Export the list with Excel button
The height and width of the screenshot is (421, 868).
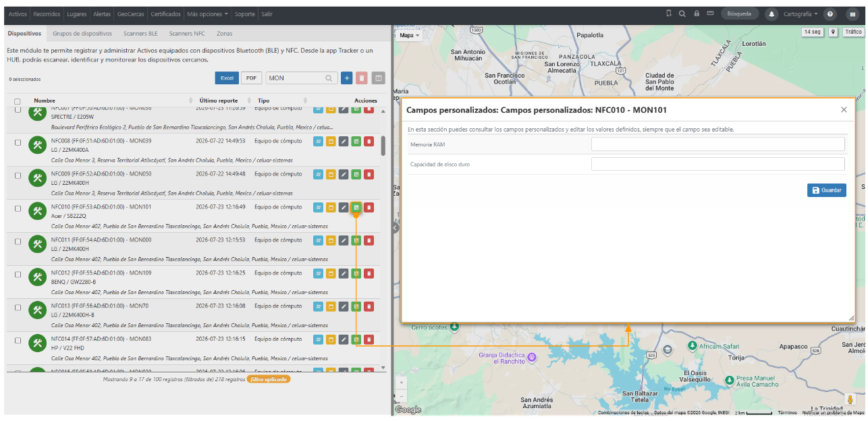pos(227,78)
